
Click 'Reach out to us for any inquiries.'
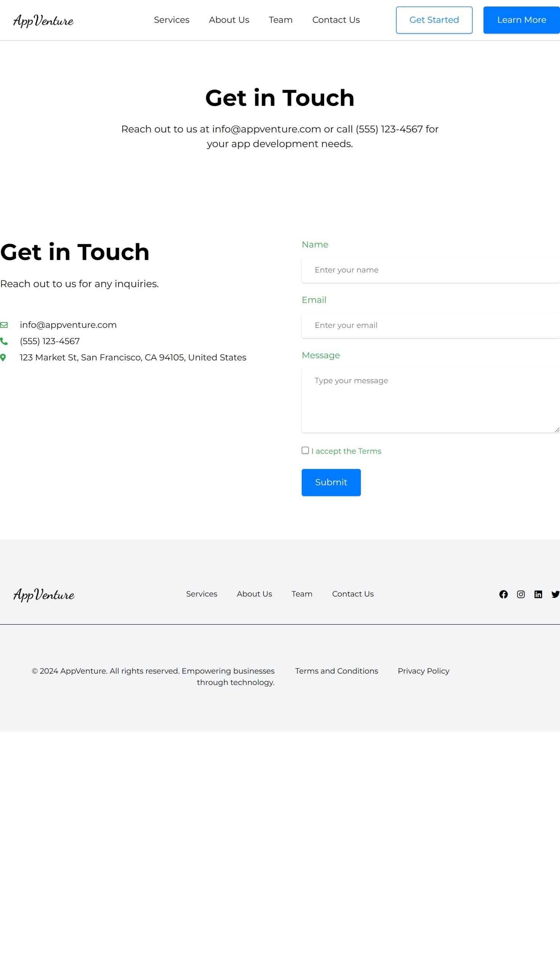80,284
